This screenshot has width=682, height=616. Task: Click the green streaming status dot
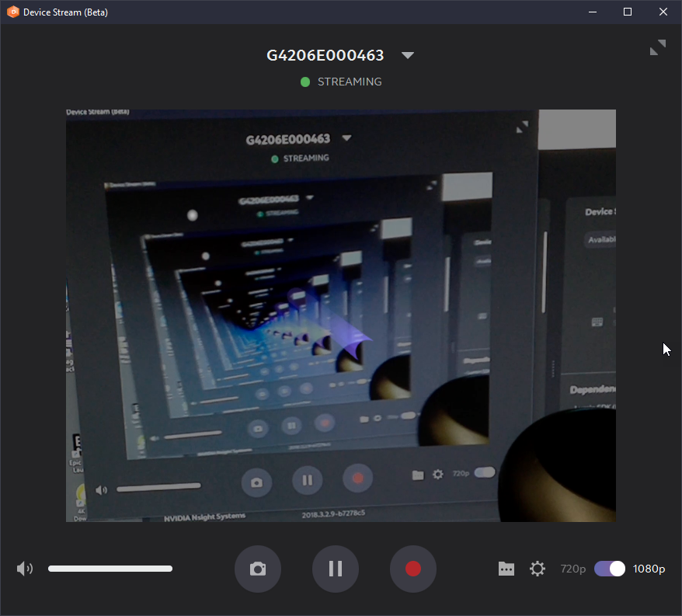click(304, 82)
